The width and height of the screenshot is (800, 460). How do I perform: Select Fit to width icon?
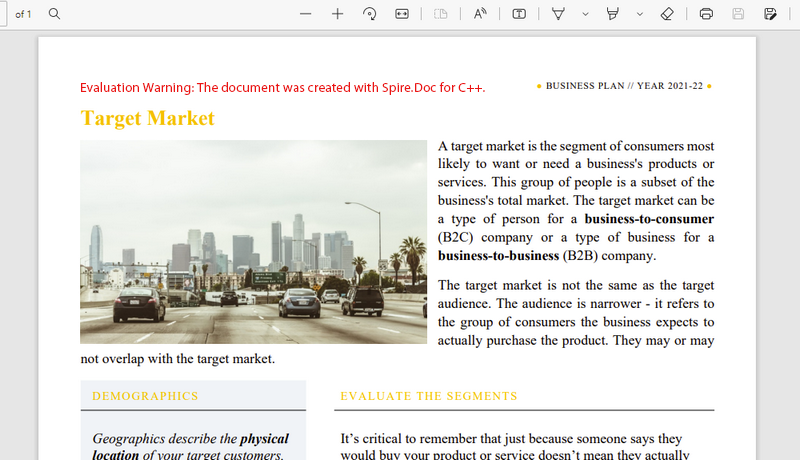(x=402, y=14)
